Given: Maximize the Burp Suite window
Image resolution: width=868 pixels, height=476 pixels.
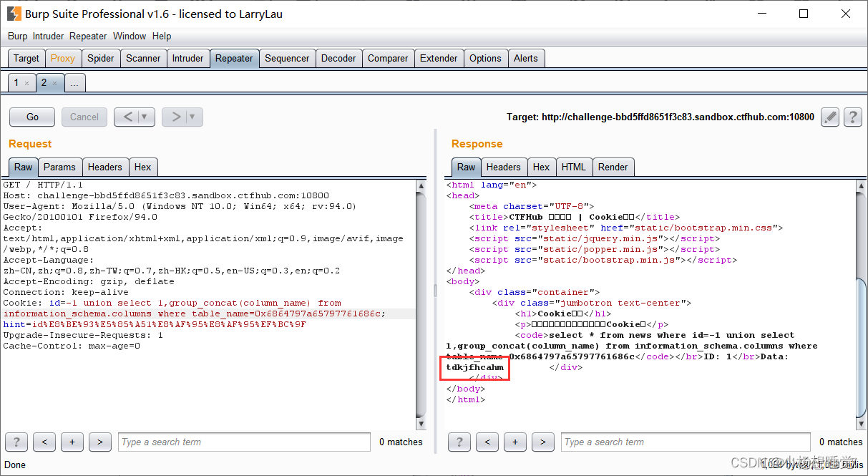Looking at the screenshot, I should pos(804,14).
